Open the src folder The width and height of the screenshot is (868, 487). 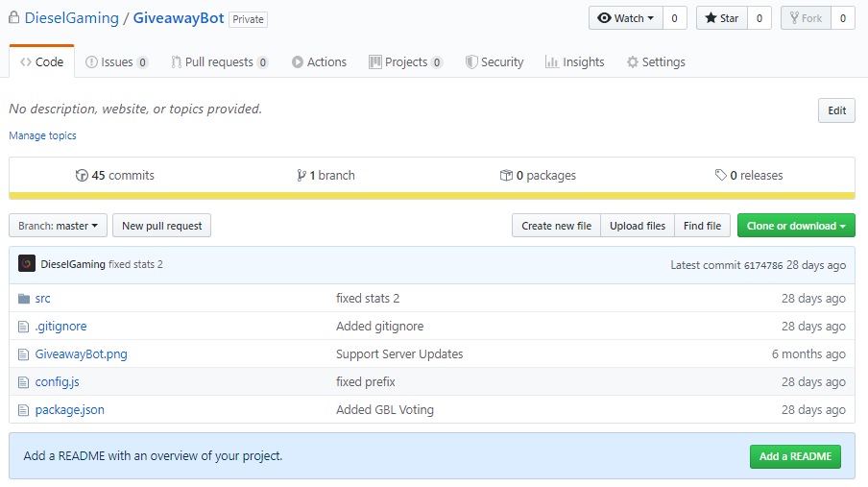point(42,299)
